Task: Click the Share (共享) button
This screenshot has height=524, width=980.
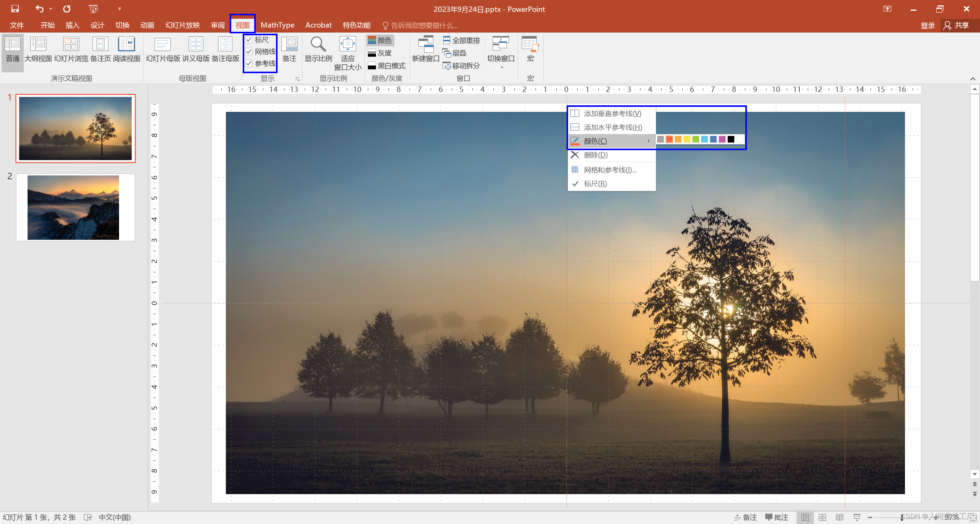Action: pyautogui.click(x=957, y=25)
